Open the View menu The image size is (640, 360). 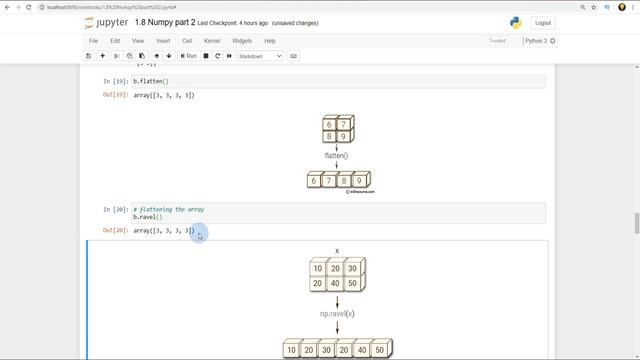[138, 41]
